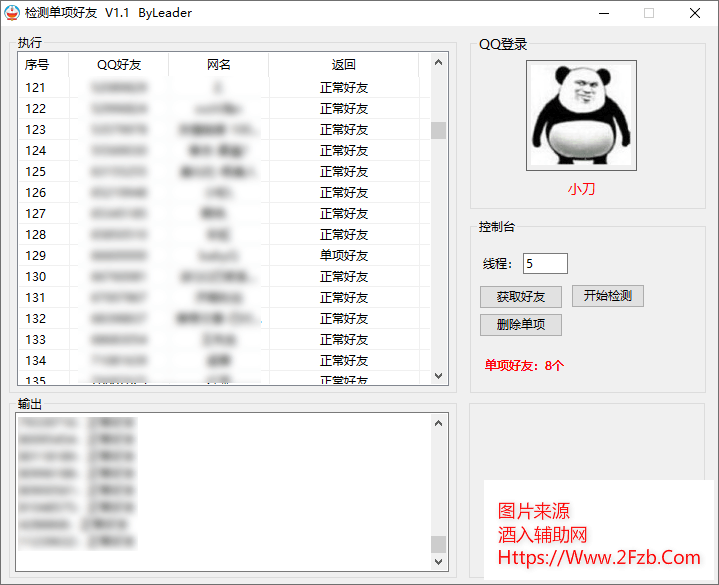This screenshot has height=585, width=719.
Task: Sort by the 序号 column header
Action: pos(44,65)
